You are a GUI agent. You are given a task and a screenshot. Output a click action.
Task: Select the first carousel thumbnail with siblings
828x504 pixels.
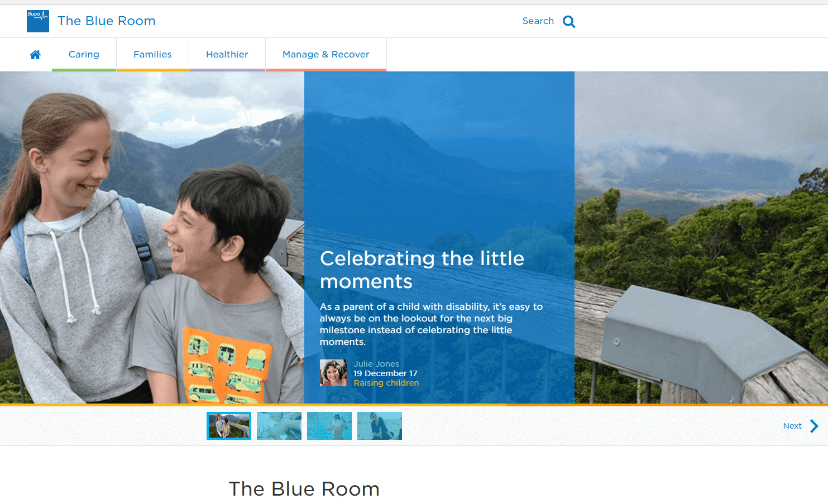tap(229, 426)
